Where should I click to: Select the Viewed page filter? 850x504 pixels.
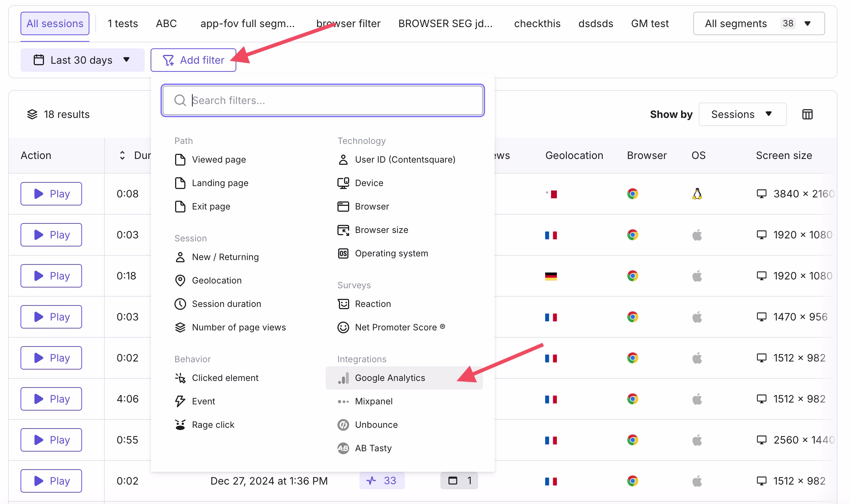pos(218,160)
